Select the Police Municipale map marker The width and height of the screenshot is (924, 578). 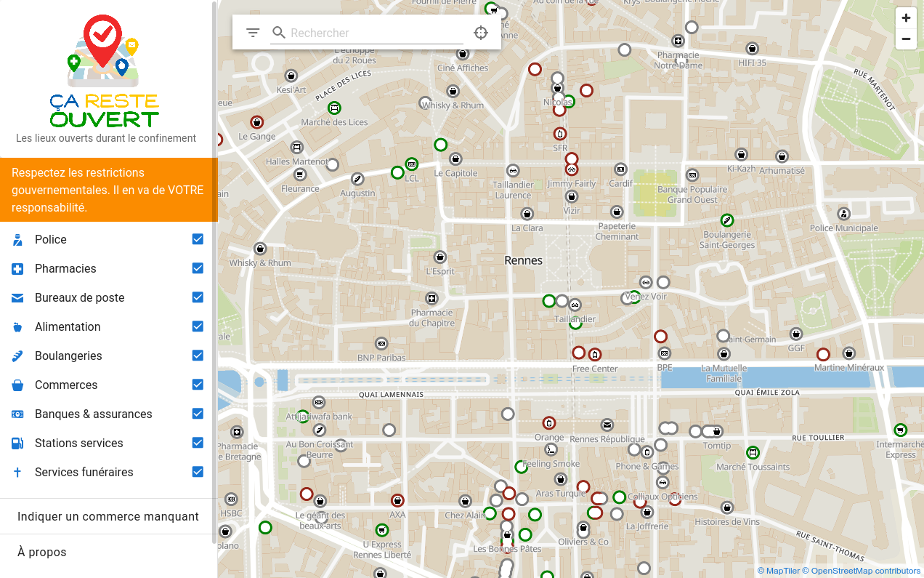coord(843,214)
